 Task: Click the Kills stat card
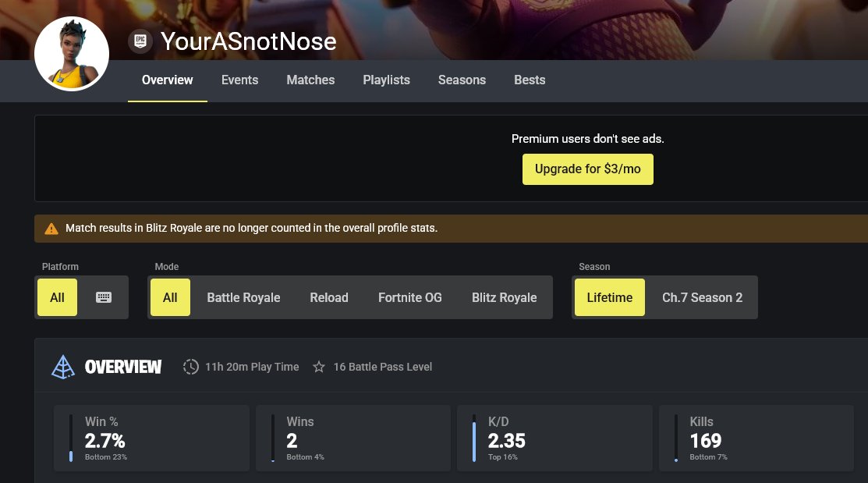[x=756, y=439]
